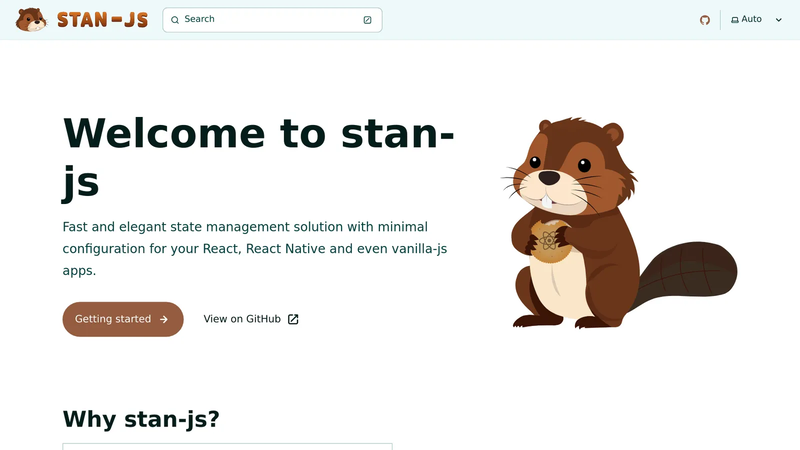Open the Auto theme dropdown

click(x=757, y=19)
